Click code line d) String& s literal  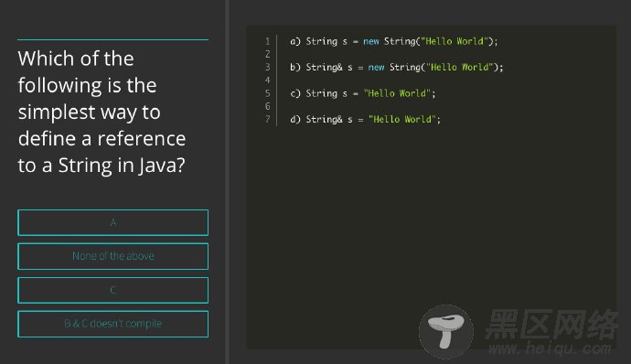click(x=366, y=119)
